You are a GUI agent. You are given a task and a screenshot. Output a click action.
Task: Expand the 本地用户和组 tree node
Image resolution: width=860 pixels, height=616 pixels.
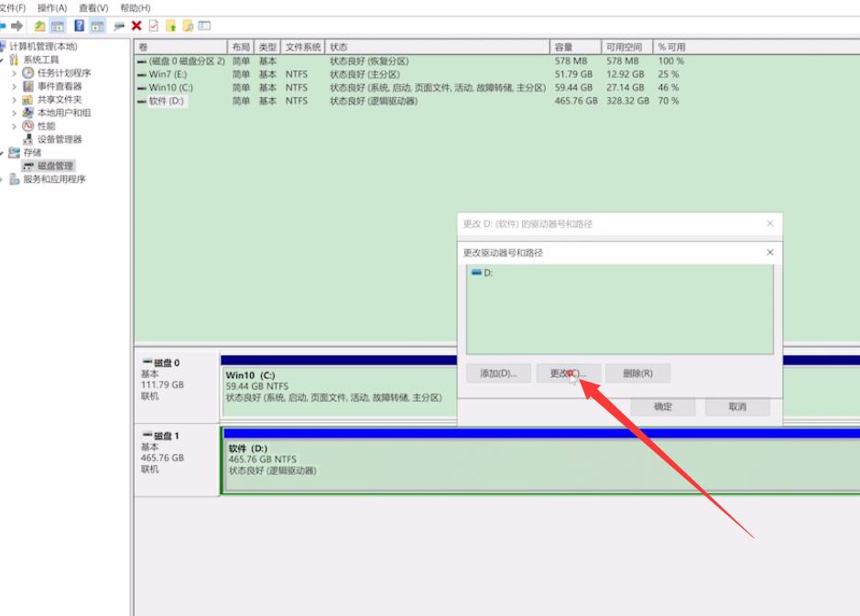pos(15,113)
